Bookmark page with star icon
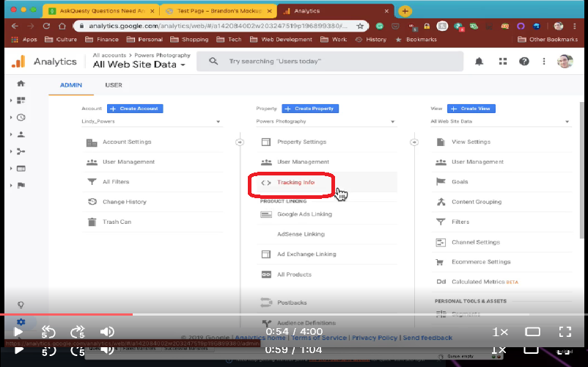Screen dimensions: 588x367 [360, 26]
